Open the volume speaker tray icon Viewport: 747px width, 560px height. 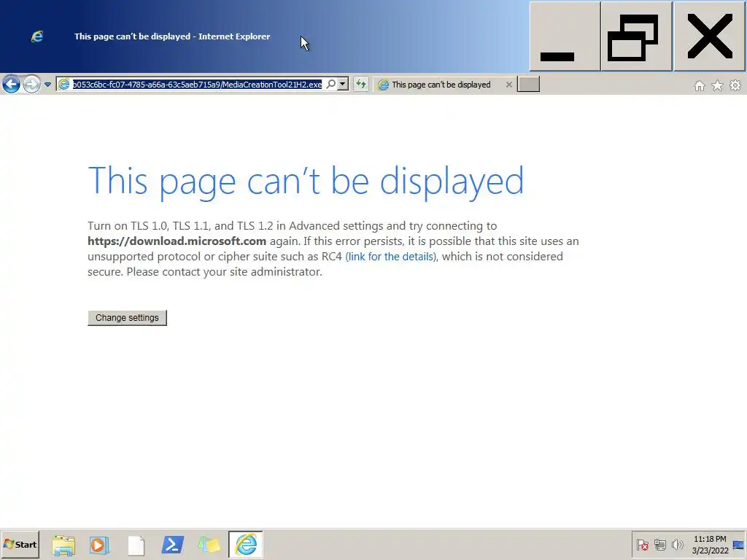(x=677, y=544)
